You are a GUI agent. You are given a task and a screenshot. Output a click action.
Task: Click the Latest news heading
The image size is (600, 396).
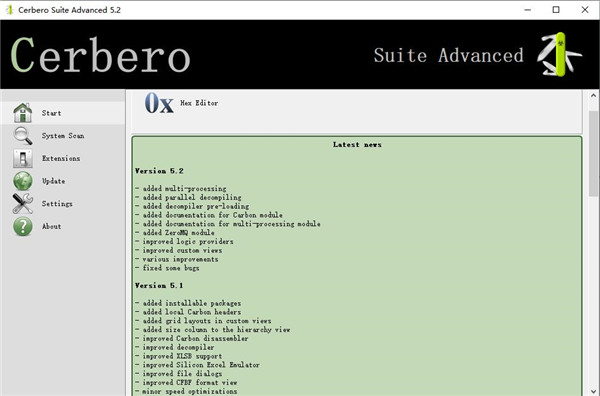point(357,145)
